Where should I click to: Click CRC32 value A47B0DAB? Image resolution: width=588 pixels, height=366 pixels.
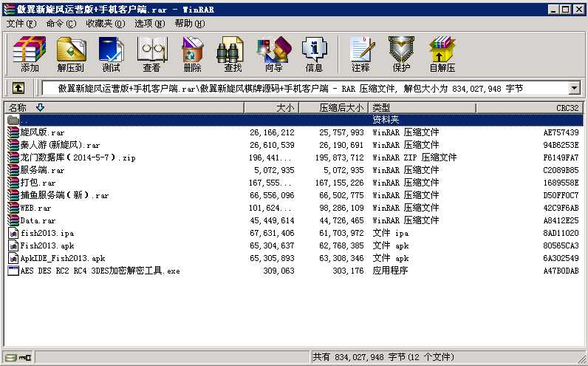coord(561,271)
